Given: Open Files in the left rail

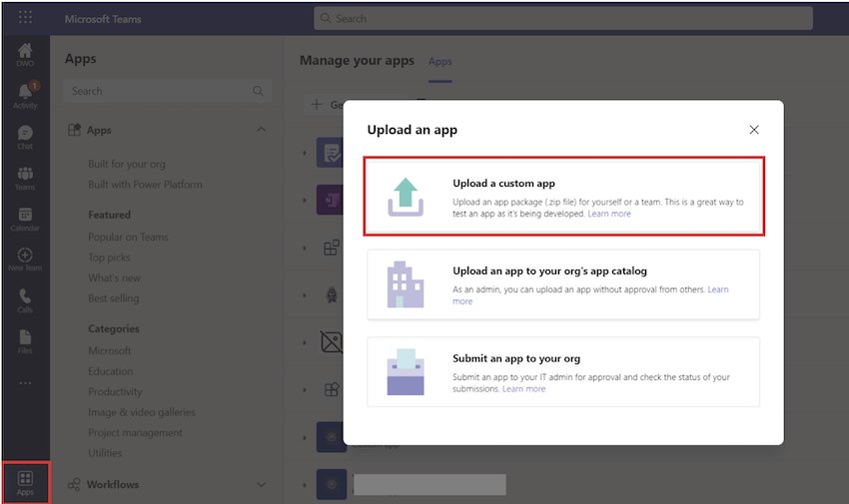Looking at the screenshot, I should 25,341.
